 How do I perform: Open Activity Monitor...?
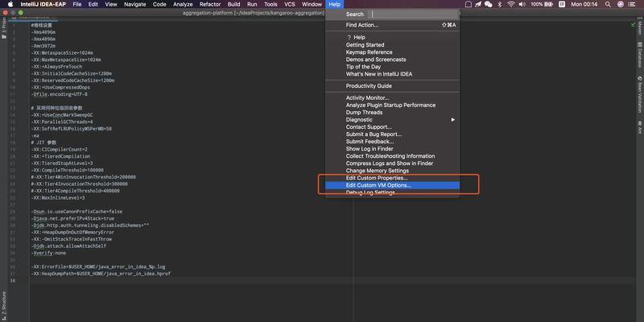coord(392,97)
